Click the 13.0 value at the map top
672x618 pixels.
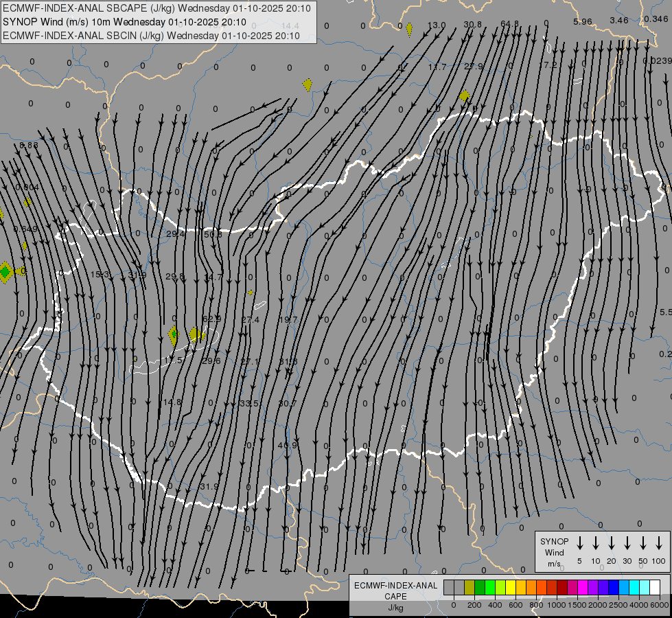437,25
